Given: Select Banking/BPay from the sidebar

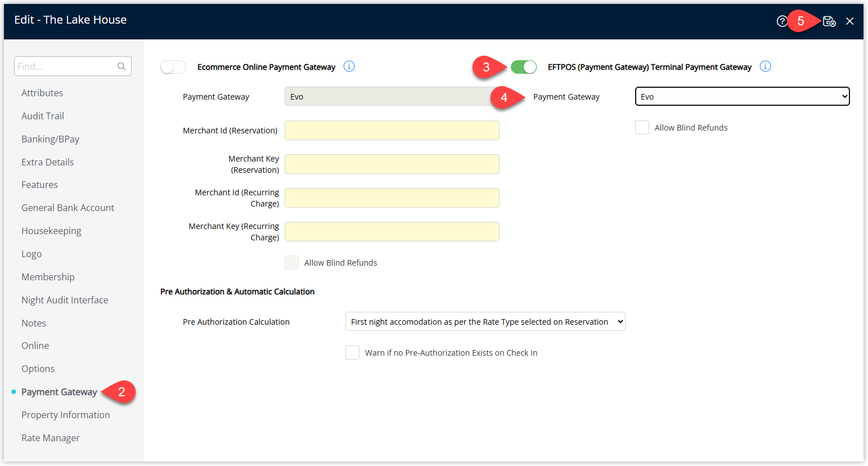Looking at the screenshot, I should [x=50, y=139].
